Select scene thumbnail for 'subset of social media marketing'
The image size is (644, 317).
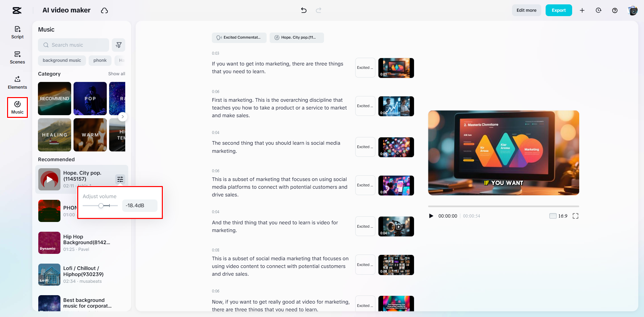point(396,265)
